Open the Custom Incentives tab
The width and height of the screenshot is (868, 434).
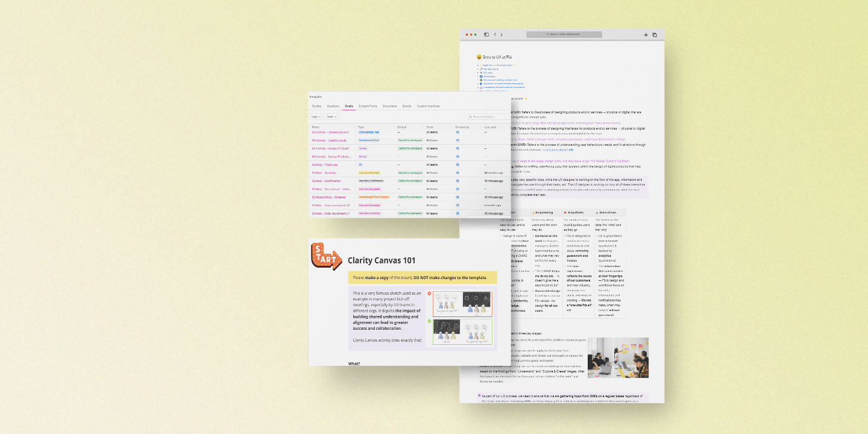click(x=428, y=106)
